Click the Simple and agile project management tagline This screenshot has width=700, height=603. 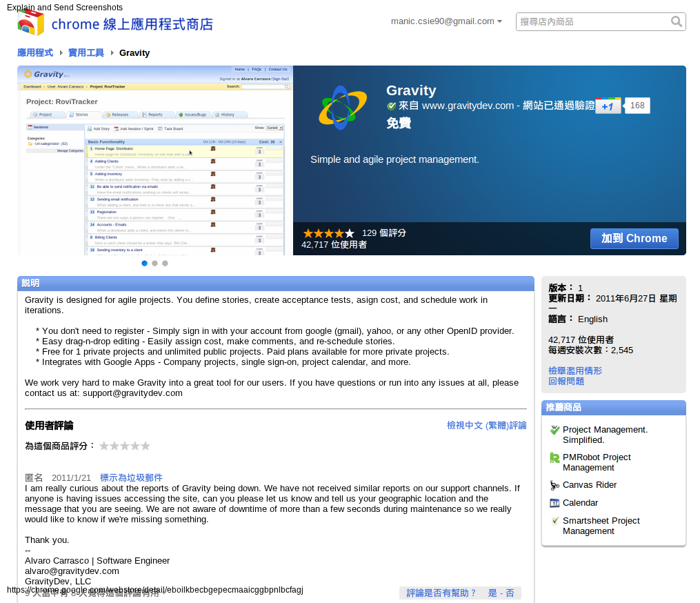[394, 159]
